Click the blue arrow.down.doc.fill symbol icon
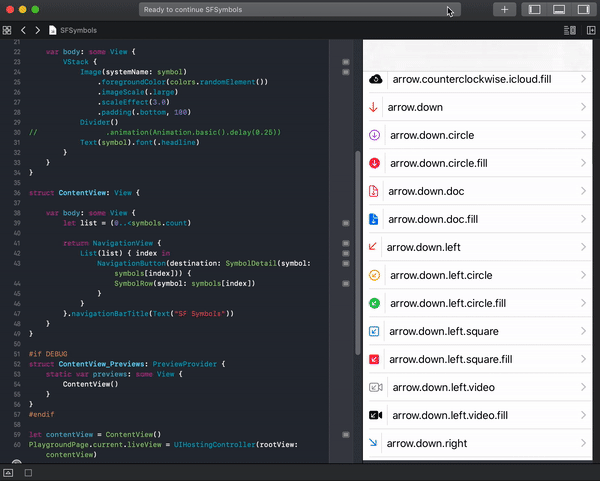 [374, 219]
